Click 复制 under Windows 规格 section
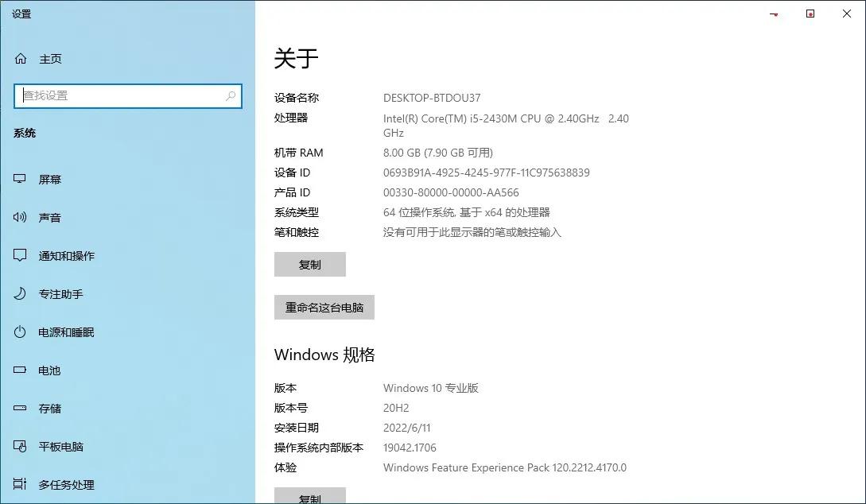 [310, 498]
